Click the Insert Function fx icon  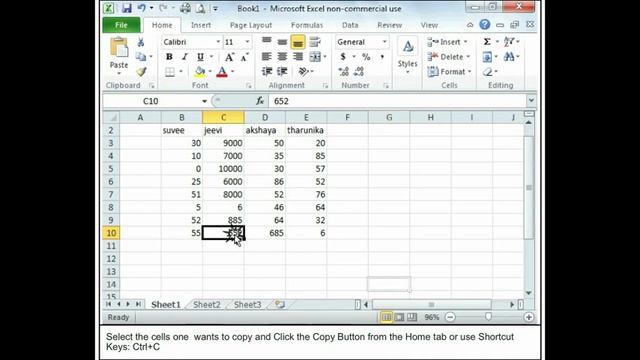click(260, 101)
